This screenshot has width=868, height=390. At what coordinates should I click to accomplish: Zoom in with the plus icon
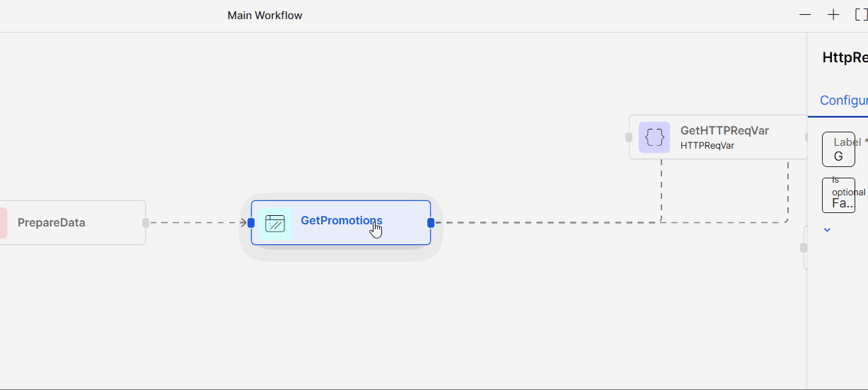pos(833,15)
